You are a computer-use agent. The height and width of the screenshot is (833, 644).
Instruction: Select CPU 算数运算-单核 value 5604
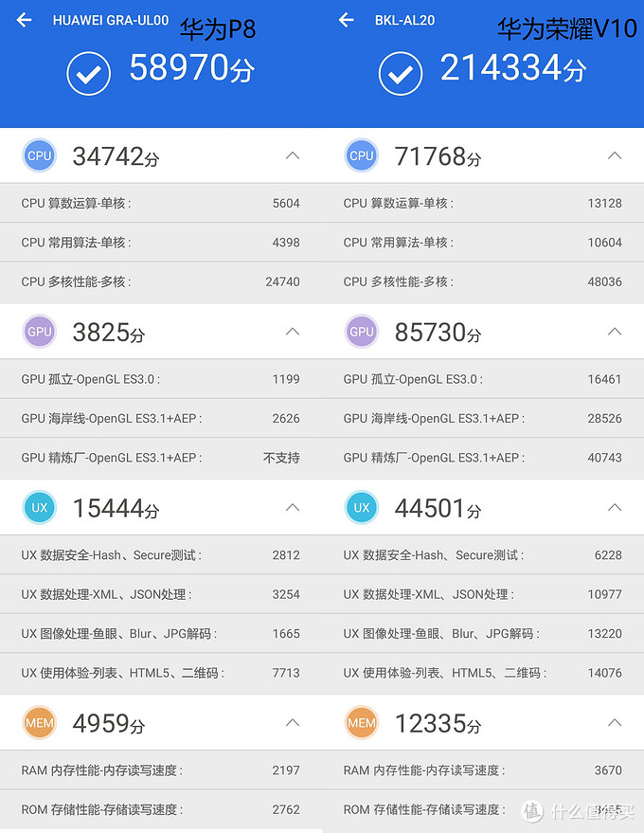coord(286,203)
